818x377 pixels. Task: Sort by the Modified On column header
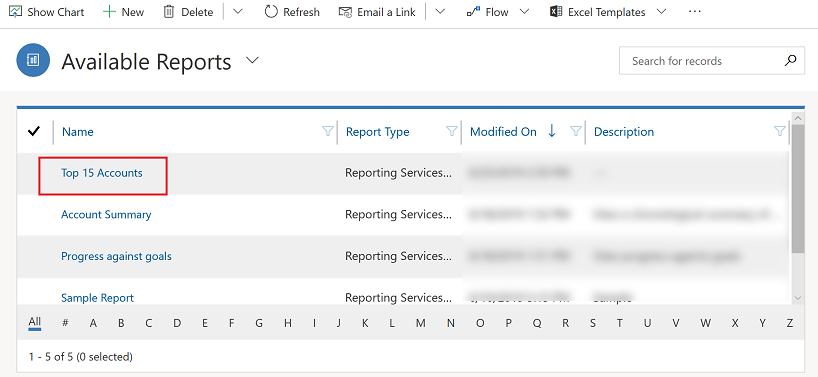[503, 132]
